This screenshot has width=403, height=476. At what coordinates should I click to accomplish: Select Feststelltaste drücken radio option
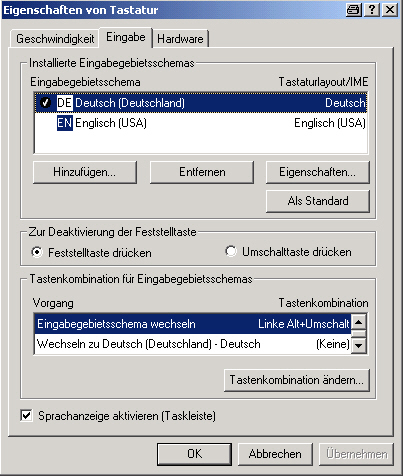pyautogui.click(x=37, y=252)
